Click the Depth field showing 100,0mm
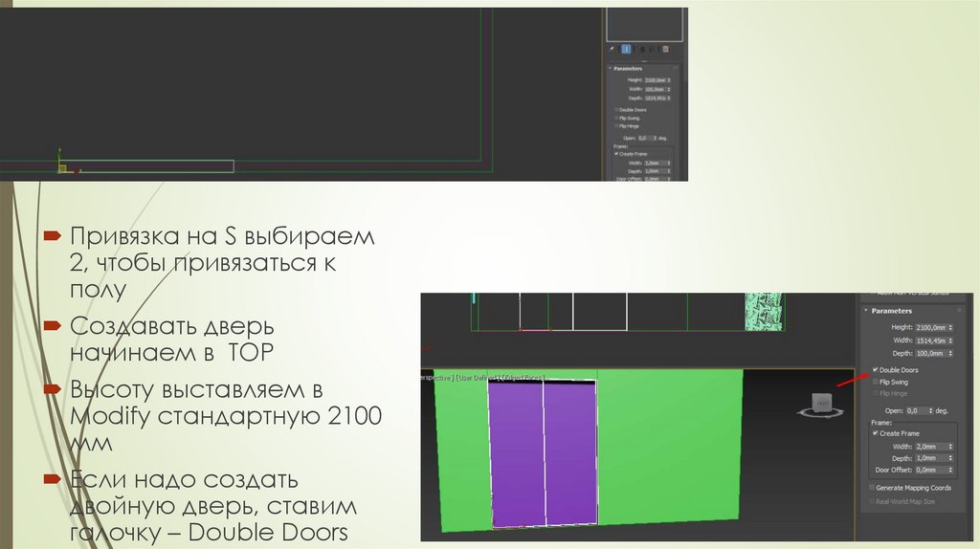The height and width of the screenshot is (549, 980). point(931,354)
